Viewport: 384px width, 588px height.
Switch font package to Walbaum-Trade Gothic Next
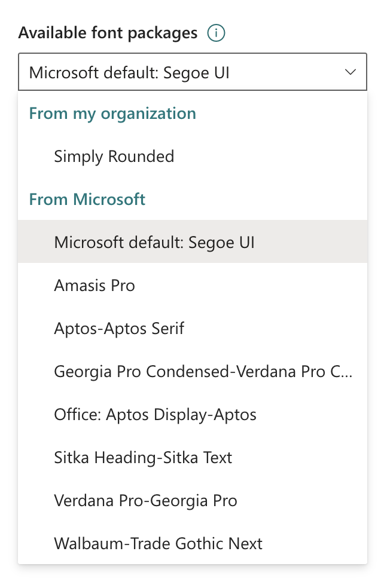coord(158,544)
